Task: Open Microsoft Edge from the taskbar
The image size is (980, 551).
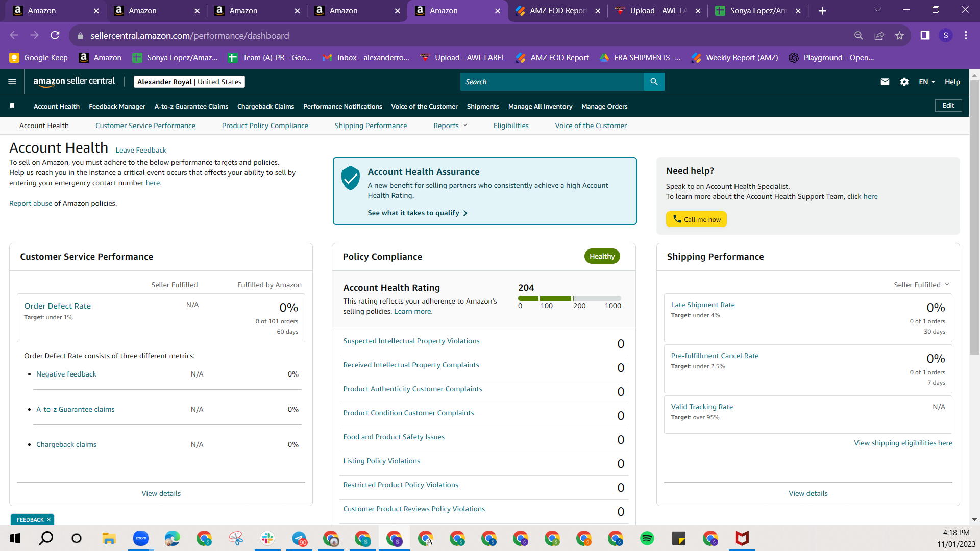Action: (x=172, y=538)
